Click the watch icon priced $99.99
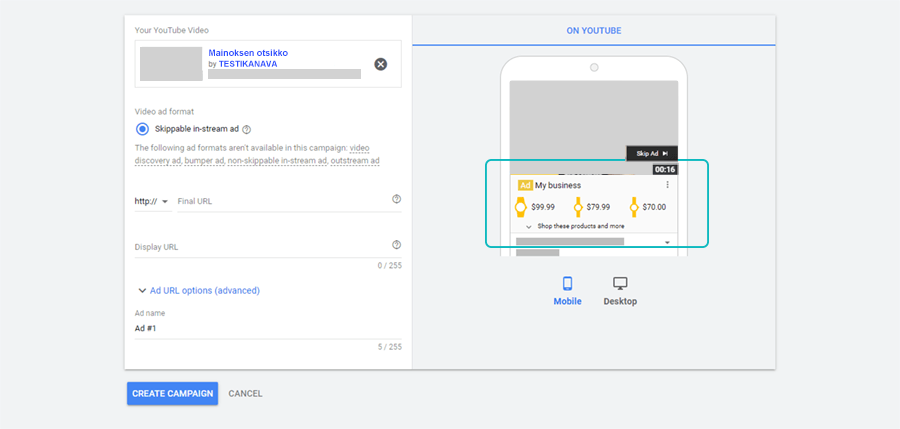This screenshot has height=429, width=900. [521, 207]
